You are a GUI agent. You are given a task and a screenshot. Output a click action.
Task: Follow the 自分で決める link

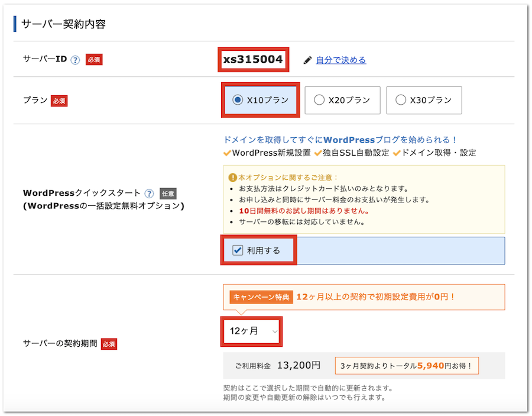(x=341, y=60)
